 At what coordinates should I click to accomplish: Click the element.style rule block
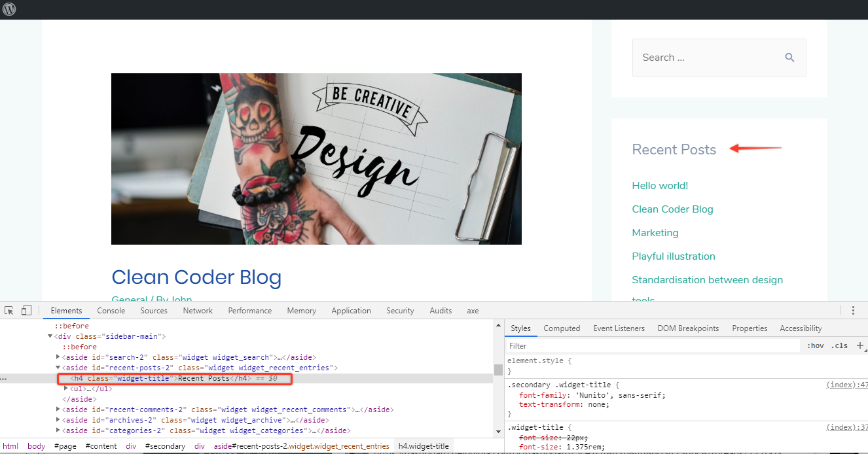pyautogui.click(x=686, y=366)
